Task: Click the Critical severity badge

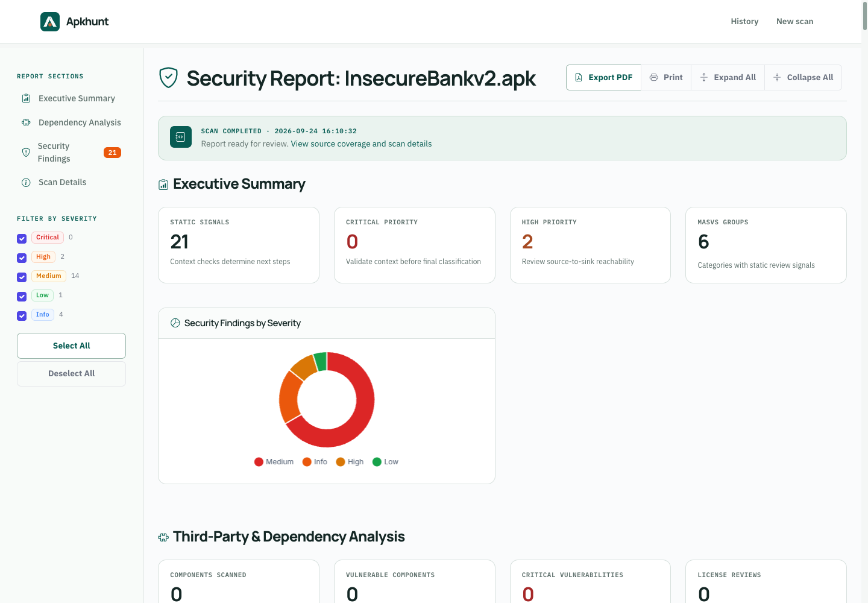Action: [x=48, y=238]
